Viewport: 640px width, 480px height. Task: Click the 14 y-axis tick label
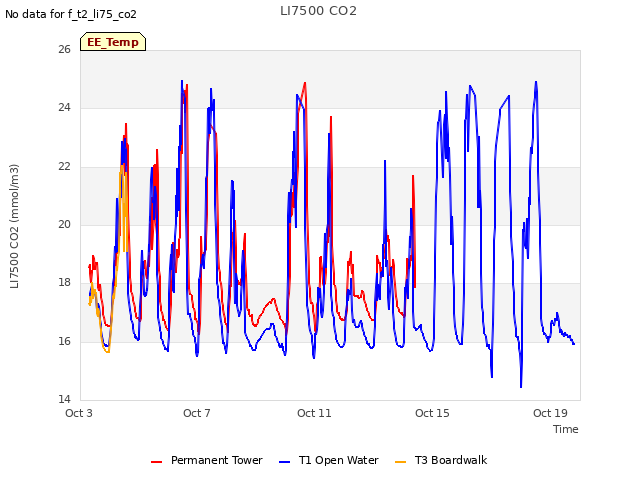(x=64, y=399)
